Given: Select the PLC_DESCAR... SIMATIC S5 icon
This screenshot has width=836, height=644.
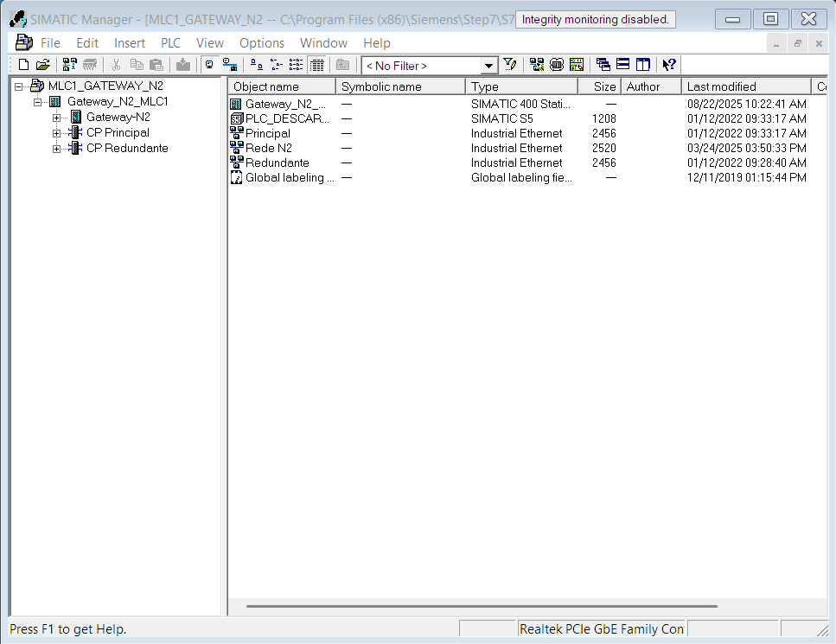Looking at the screenshot, I should 236,118.
